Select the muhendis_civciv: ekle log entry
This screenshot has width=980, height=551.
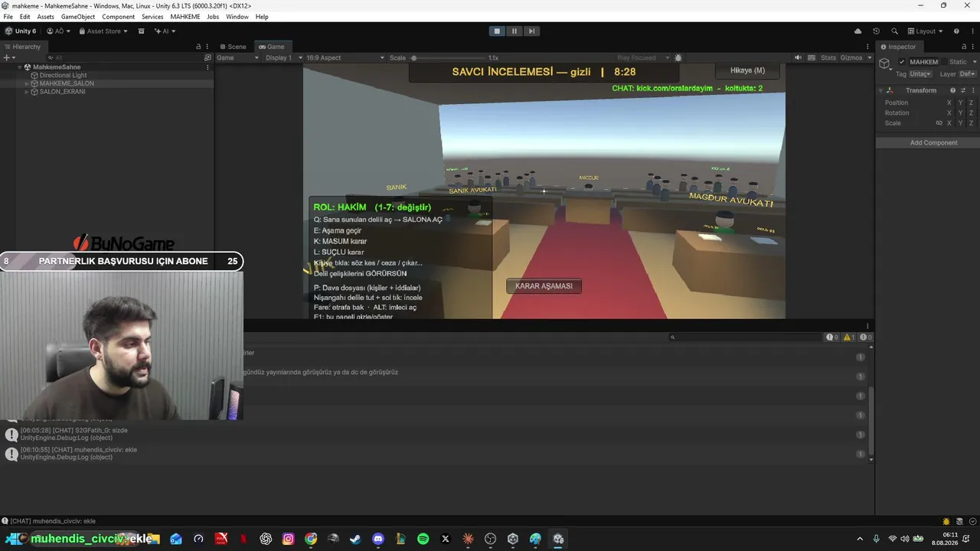point(436,454)
